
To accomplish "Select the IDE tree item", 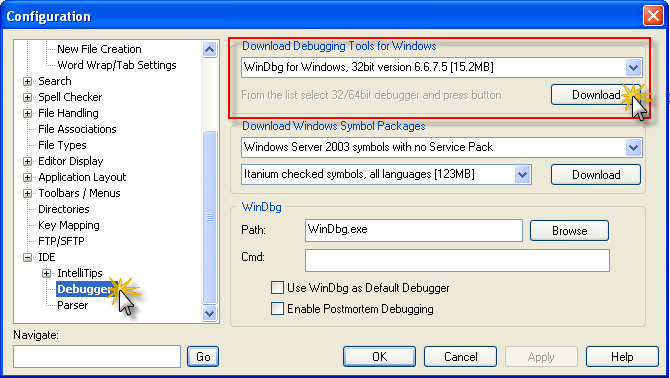I will [47, 258].
